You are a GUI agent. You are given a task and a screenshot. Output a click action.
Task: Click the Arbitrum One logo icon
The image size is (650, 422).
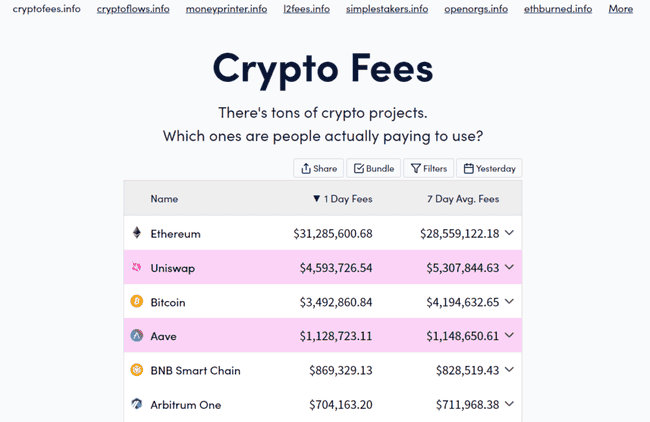137,405
